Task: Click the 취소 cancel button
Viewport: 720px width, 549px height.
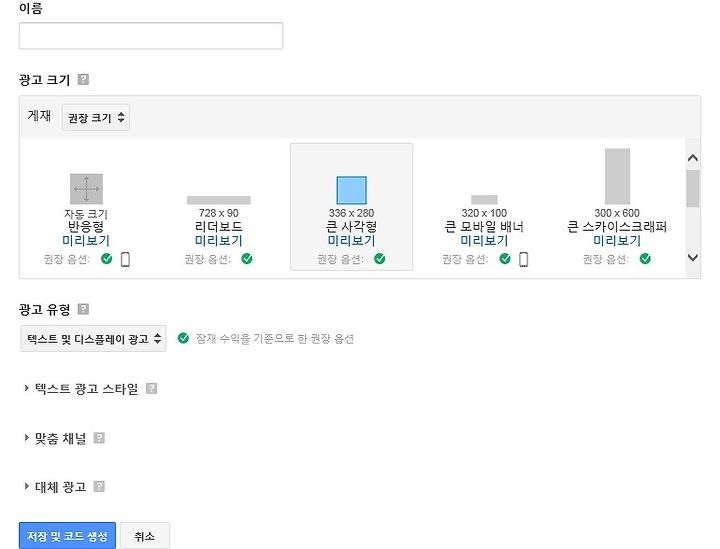Action: (x=145, y=536)
